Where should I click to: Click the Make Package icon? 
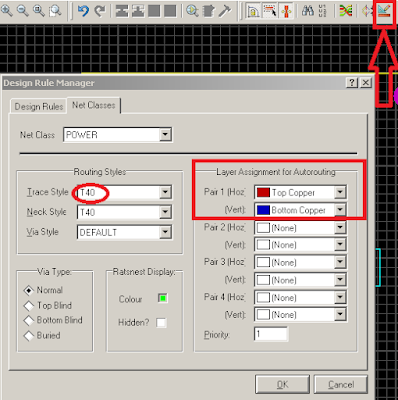click(x=209, y=11)
